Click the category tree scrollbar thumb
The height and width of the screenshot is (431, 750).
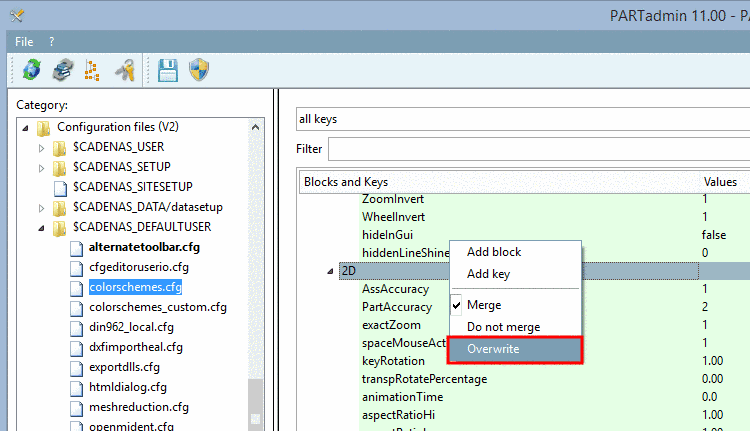[x=255, y=403]
